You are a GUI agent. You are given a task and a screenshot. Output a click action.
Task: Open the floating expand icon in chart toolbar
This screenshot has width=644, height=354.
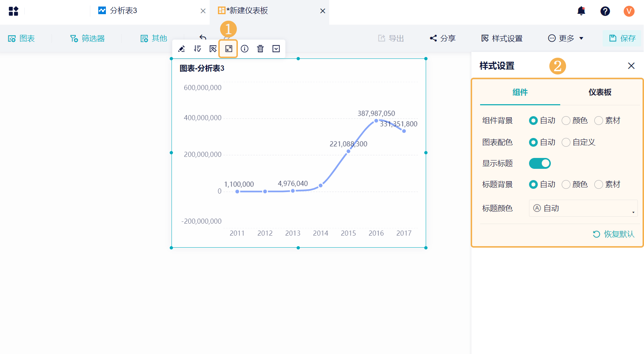[x=229, y=49]
